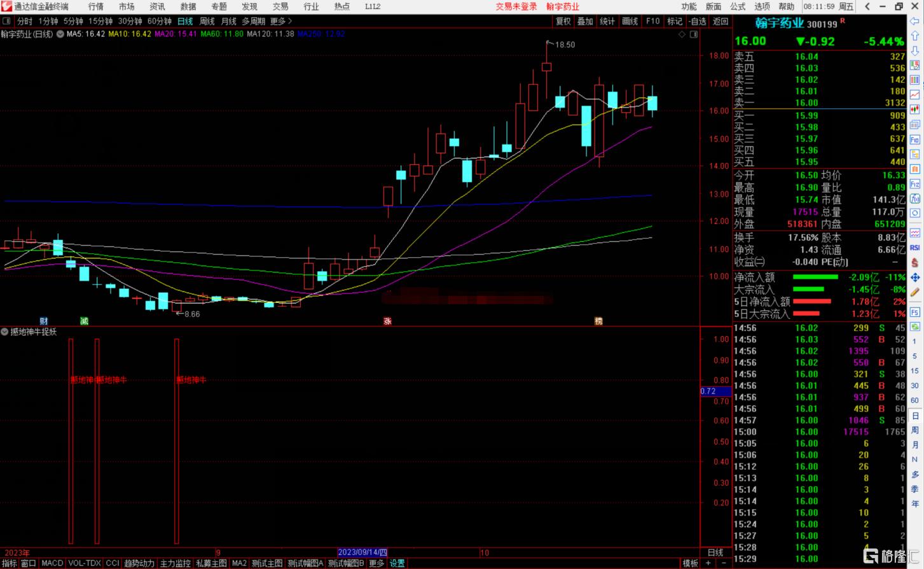This screenshot has width=924, height=569.
Task: Click the back chevron in title bar
Action: point(867,6)
